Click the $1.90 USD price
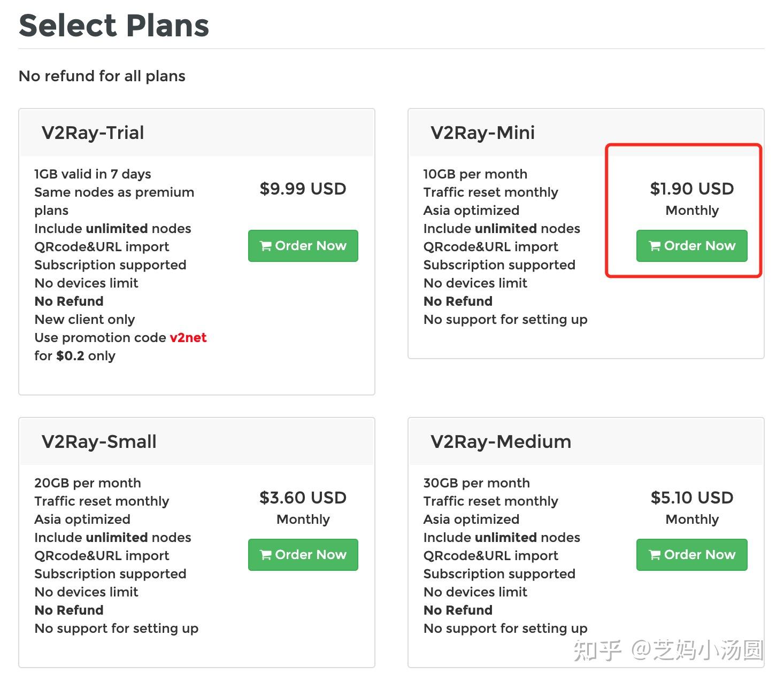The height and width of the screenshot is (682, 784). pos(691,189)
